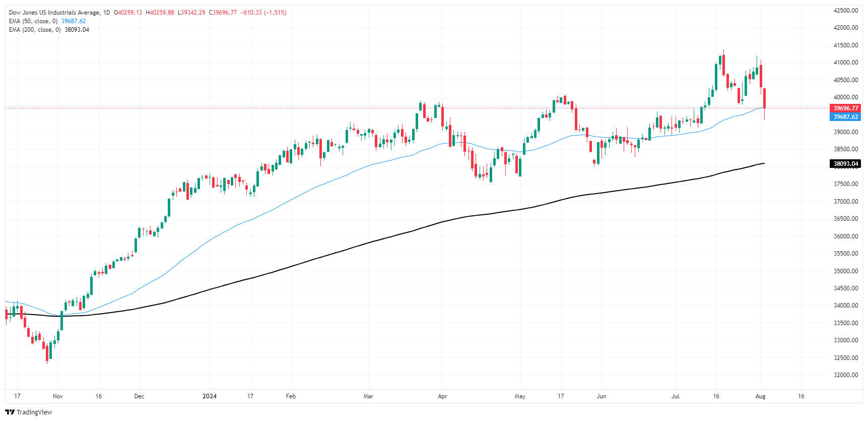This screenshot has height=421, width=868.
Task: Click the blue 50 EMA value 39687.62 in legend
Action: point(74,21)
